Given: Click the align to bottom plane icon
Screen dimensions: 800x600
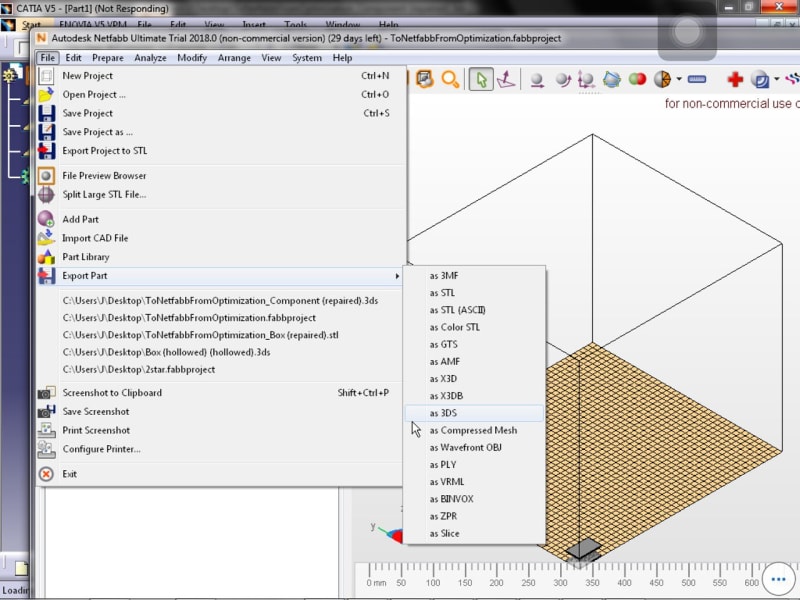Looking at the screenshot, I should [506, 80].
